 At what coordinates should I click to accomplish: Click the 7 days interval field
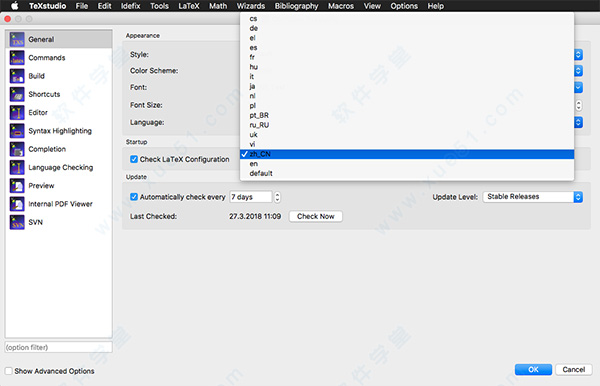[x=251, y=197]
